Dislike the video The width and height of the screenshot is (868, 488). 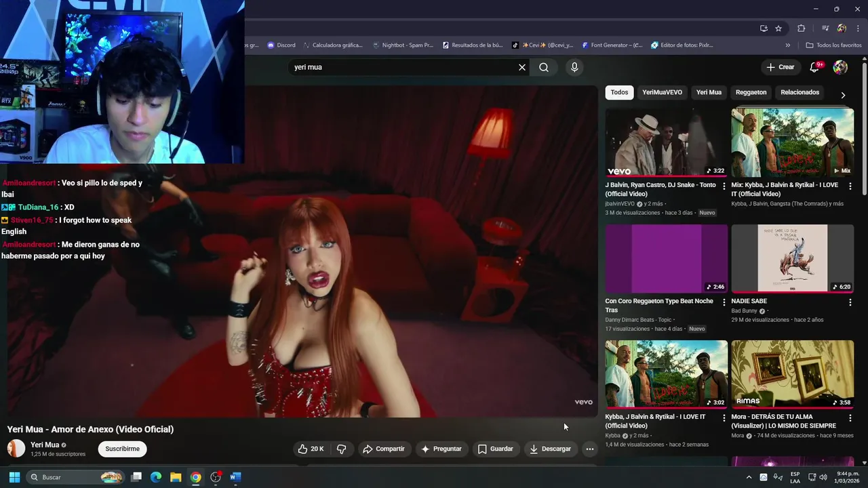coord(342,449)
